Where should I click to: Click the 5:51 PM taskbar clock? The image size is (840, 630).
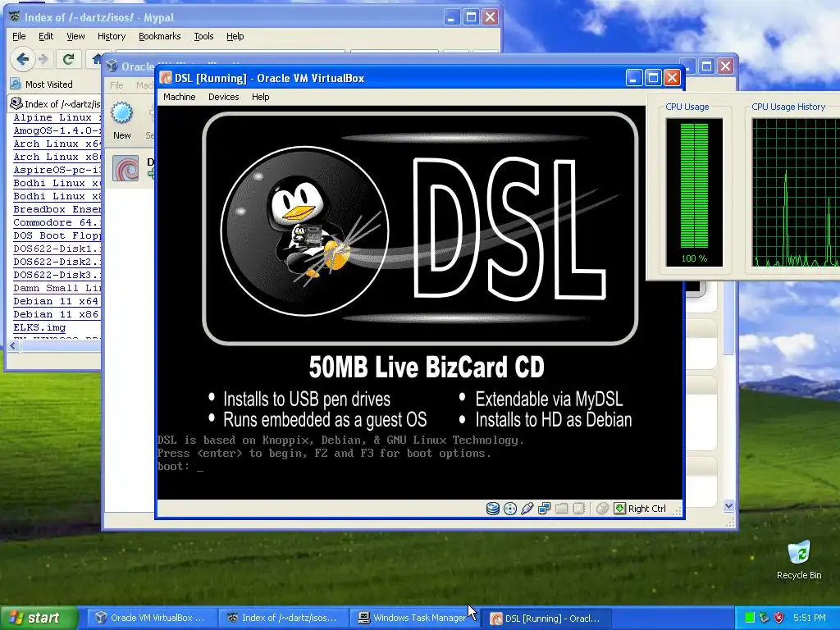click(810, 619)
